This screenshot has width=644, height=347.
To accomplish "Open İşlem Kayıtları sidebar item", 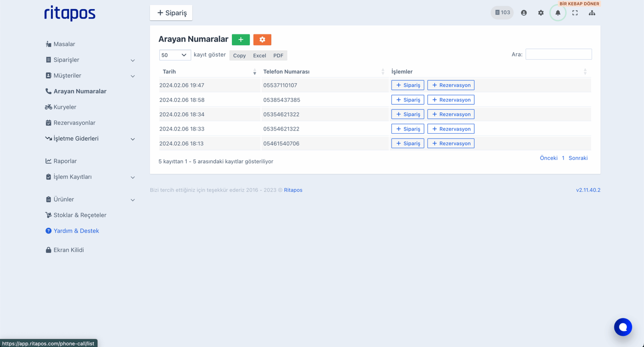I will point(72,176).
